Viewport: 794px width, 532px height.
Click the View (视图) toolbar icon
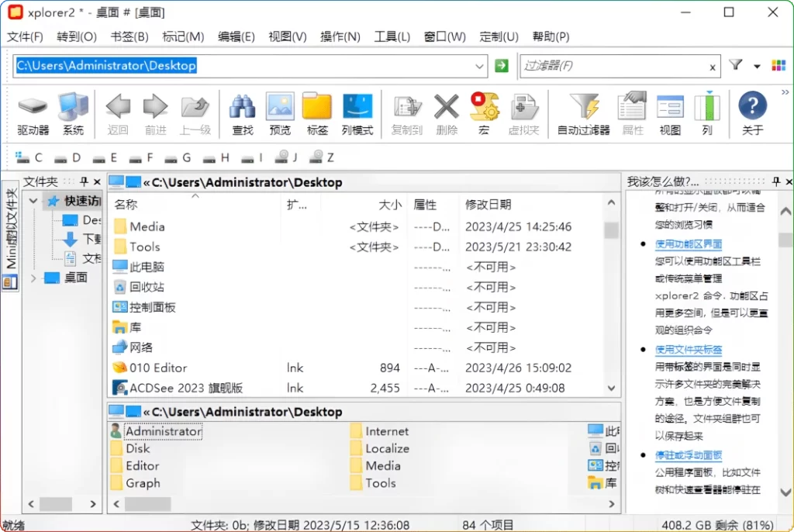click(670, 114)
